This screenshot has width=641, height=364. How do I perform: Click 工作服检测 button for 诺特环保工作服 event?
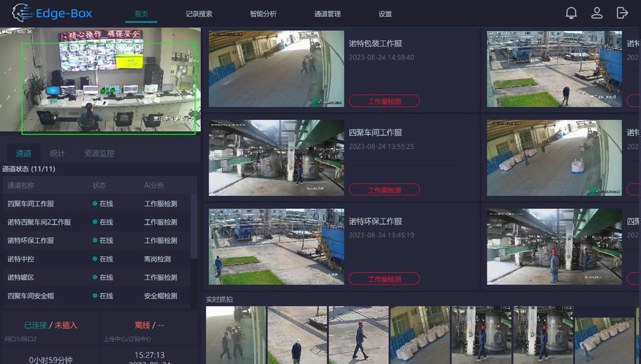384,278
